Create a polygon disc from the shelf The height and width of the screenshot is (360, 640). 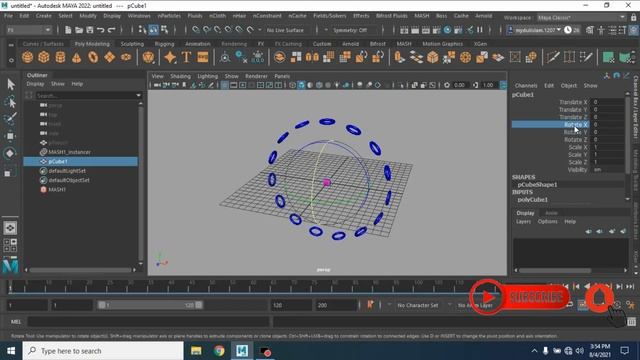[x=126, y=57]
